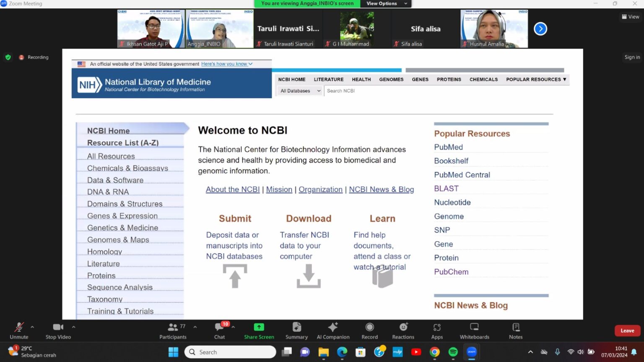644x362 pixels.
Task: Click the NIH logo on shared page
Action: pos(90,85)
